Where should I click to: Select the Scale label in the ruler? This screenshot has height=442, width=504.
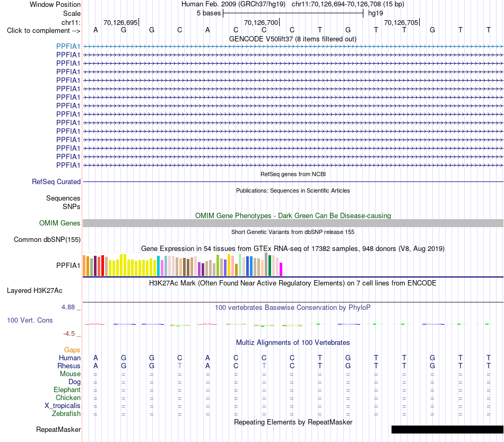tap(72, 13)
